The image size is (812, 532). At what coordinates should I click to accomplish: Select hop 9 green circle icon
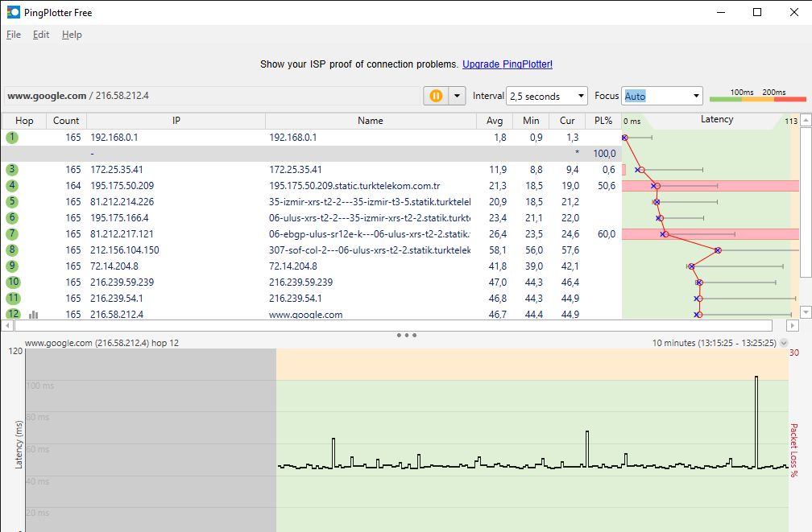(x=12, y=266)
